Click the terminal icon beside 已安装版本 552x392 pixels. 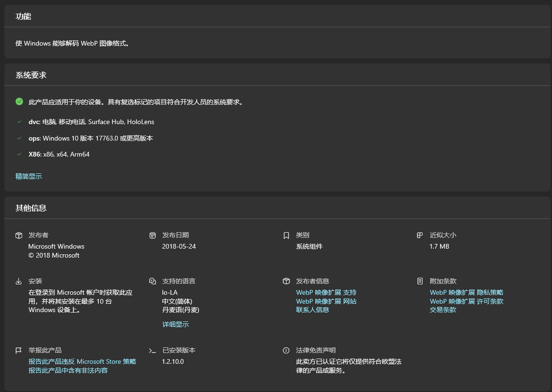152,351
